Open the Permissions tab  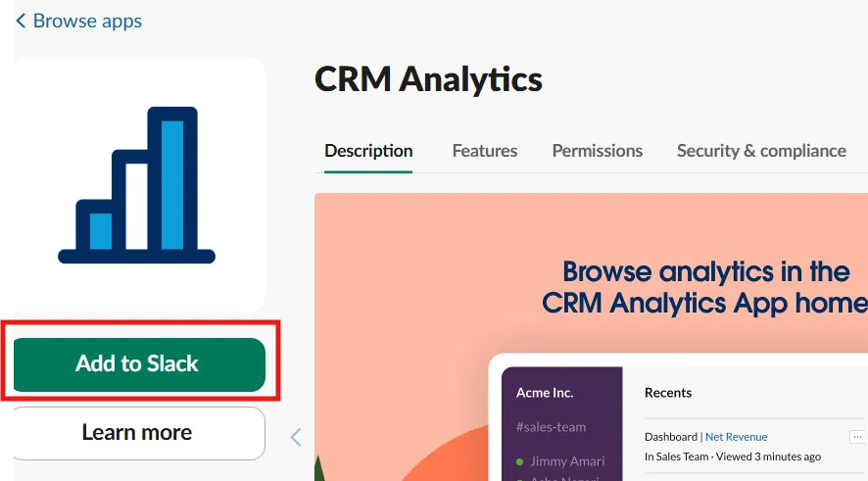(597, 151)
